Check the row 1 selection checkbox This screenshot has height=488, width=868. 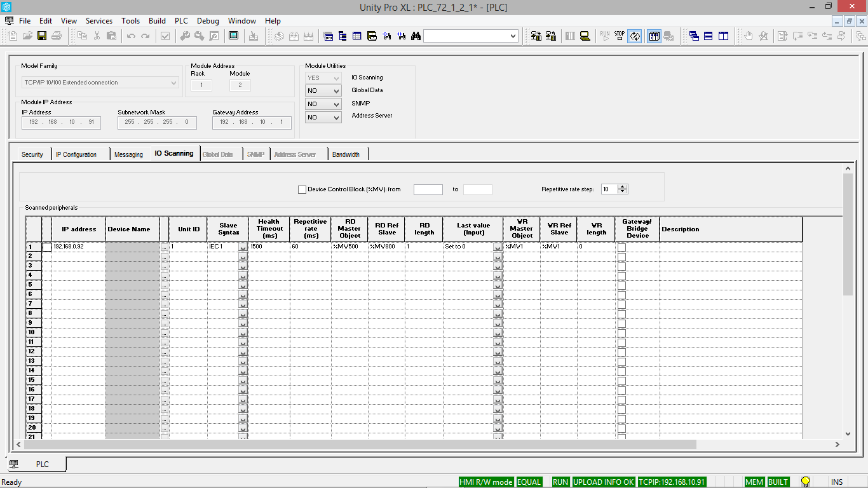point(46,247)
